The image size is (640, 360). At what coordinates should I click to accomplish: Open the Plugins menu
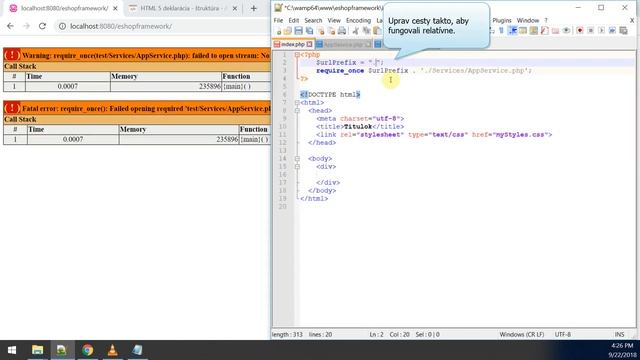coord(502,20)
